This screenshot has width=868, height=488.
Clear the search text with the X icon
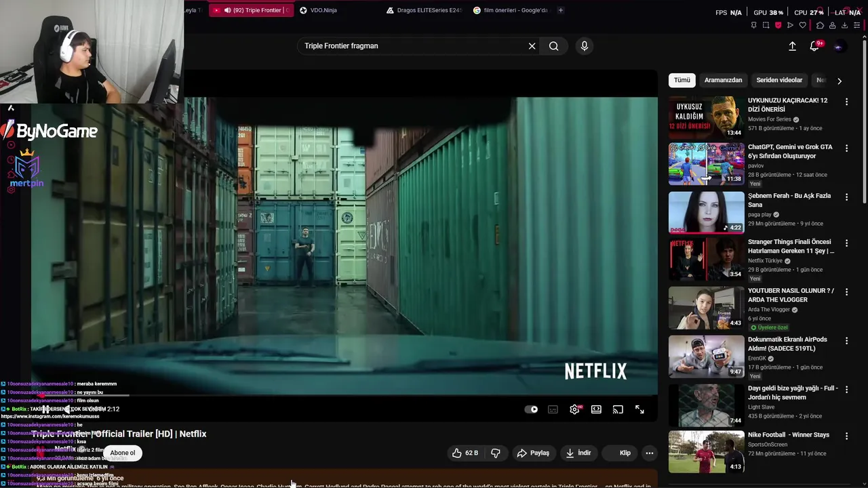532,46
